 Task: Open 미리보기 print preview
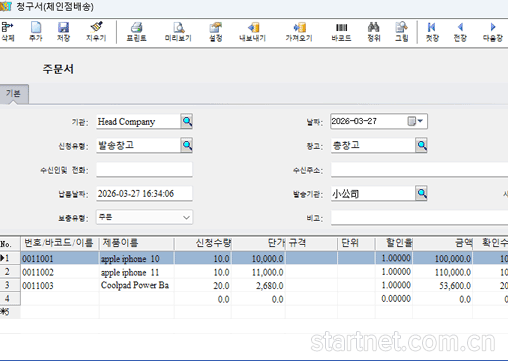(178, 32)
